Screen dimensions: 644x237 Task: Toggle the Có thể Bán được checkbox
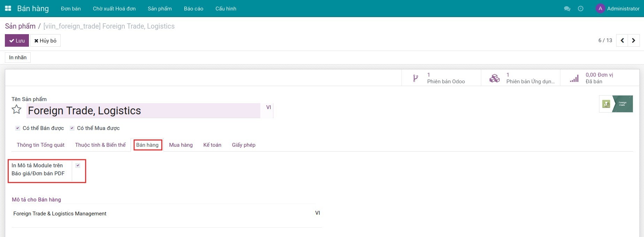tap(18, 128)
